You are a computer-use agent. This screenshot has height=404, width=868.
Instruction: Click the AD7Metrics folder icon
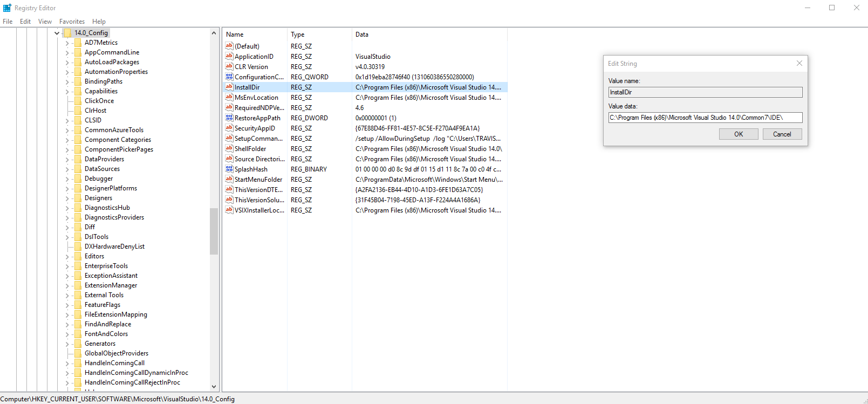(78, 43)
